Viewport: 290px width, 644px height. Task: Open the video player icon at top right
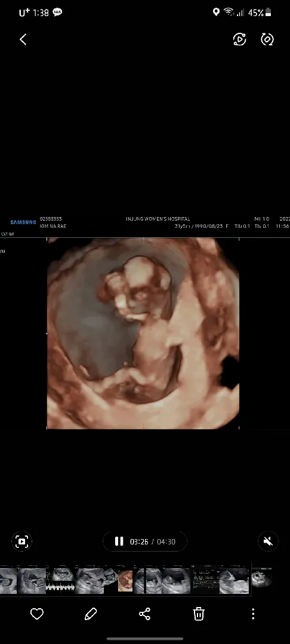click(x=239, y=39)
